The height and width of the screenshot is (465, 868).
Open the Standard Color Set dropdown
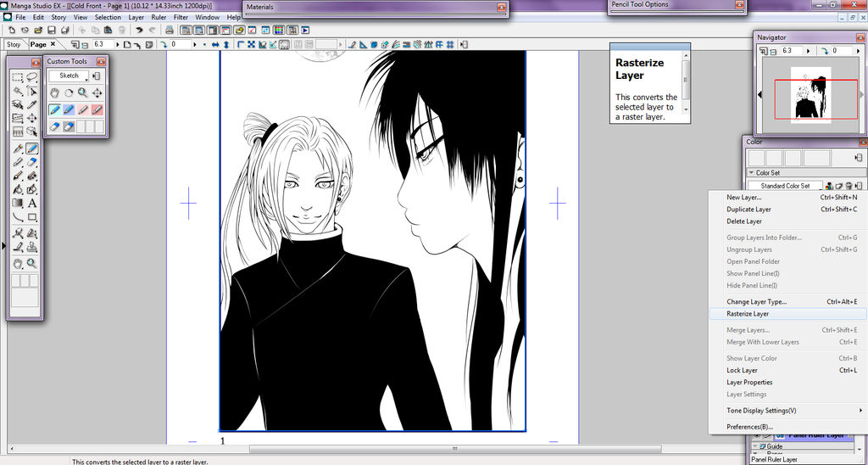(784, 186)
